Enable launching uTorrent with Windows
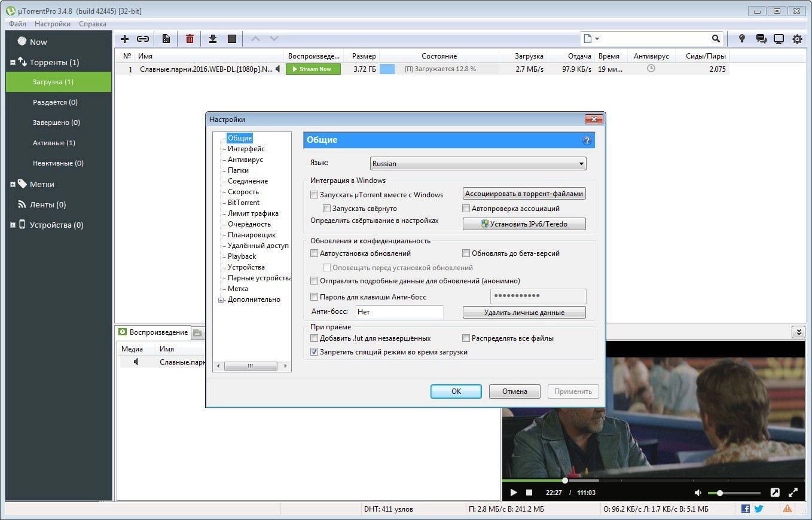Image resolution: width=812 pixels, height=520 pixels. tap(314, 194)
